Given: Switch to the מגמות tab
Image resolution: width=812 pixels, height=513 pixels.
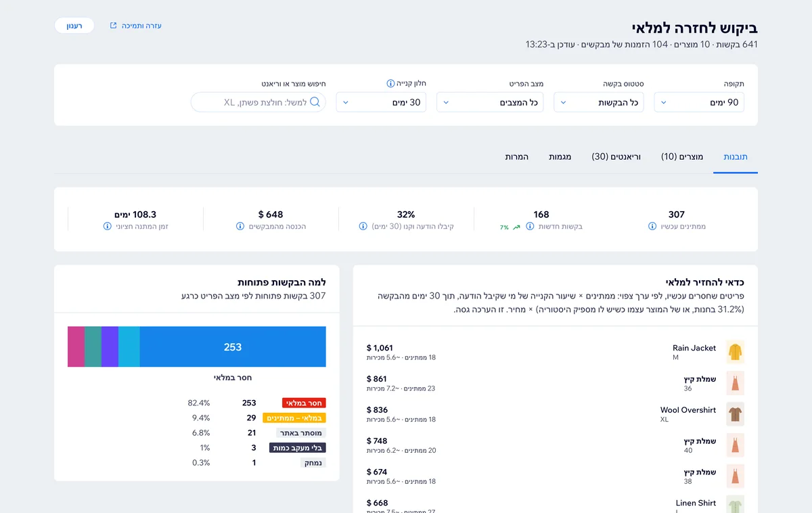Looking at the screenshot, I should point(560,156).
